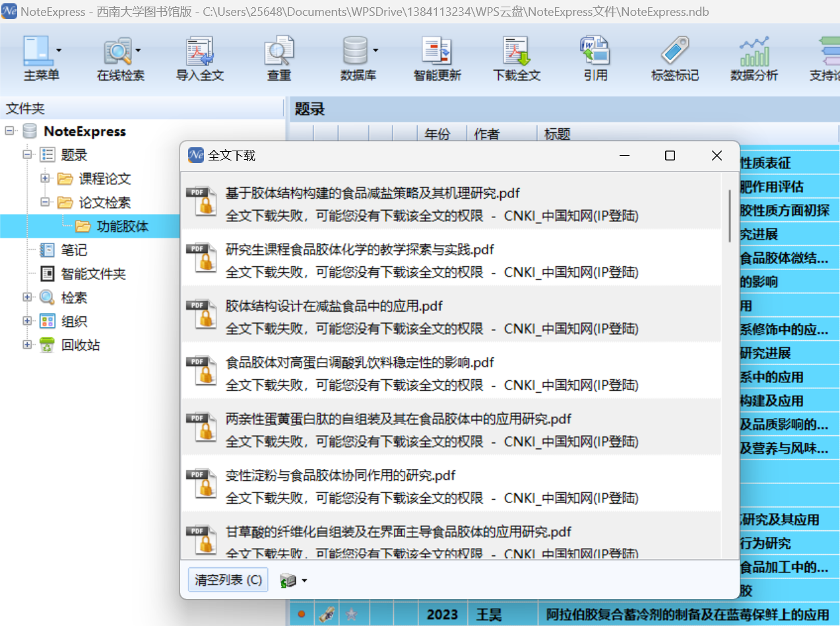Image resolution: width=840 pixels, height=626 pixels.
Task: Select the 笔记 tree item
Action: pyautogui.click(x=74, y=250)
